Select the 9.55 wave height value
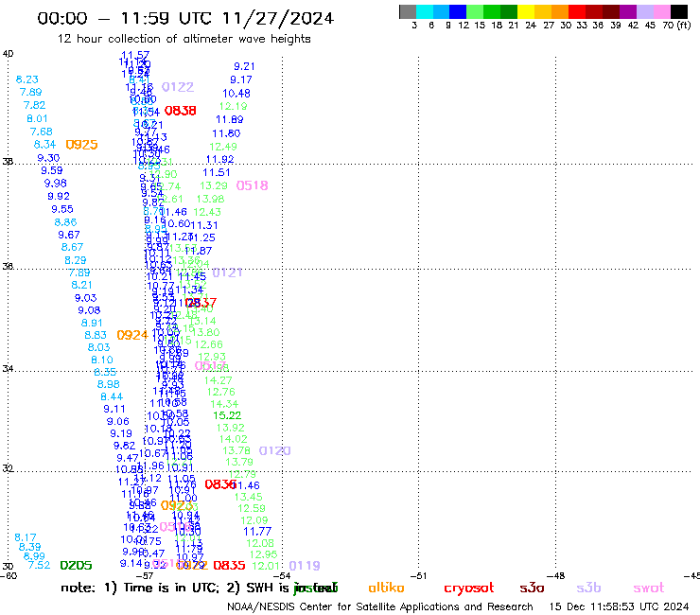The image size is (700, 615). (x=62, y=209)
